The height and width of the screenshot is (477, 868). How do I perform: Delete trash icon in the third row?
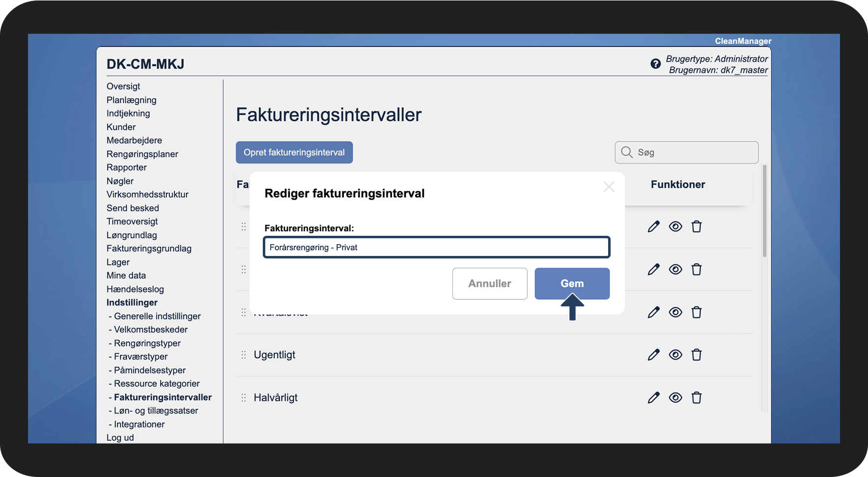(697, 312)
